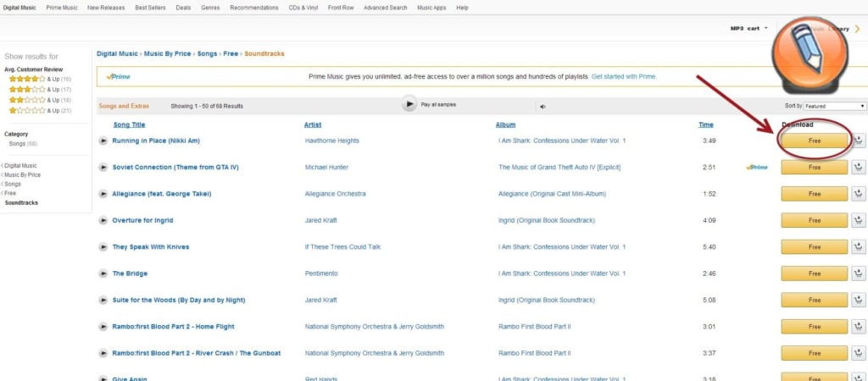Add Rambo Home Flight to MP3 cart
868x381 pixels.
point(859,326)
